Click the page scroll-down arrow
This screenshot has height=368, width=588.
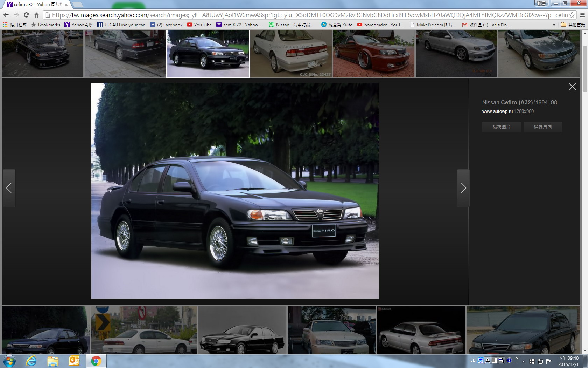[585, 351]
